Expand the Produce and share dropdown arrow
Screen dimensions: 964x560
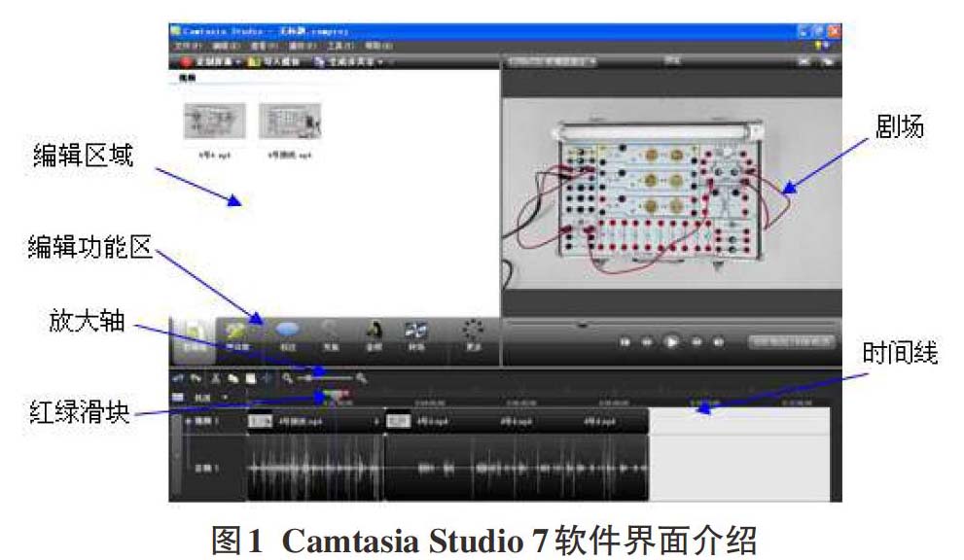point(380,61)
